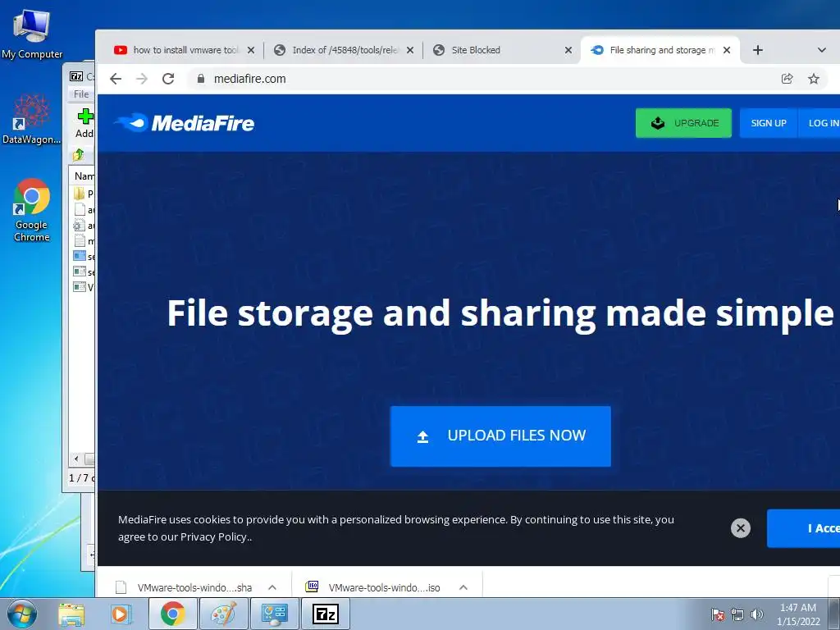840x630 pixels.
Task: Click the Name column header in 7-Zip
Action: tap(84, 176)
